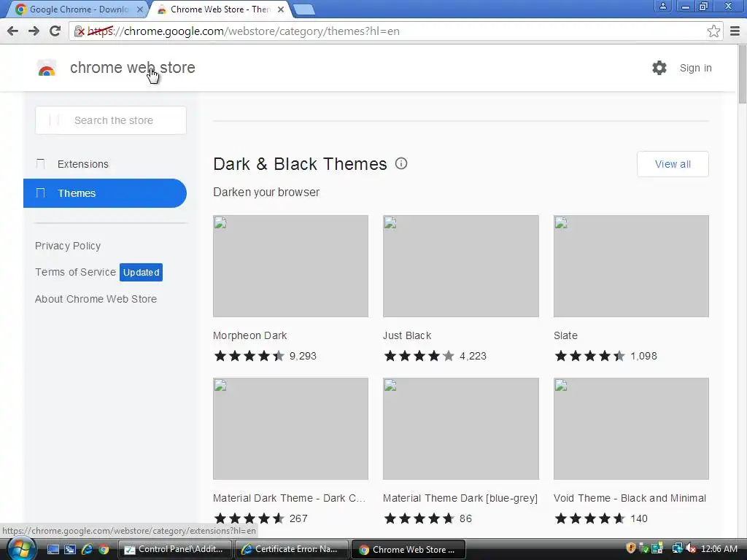
Task: Close the Google Chrome - Download tab
Action: tap(139, 9)
